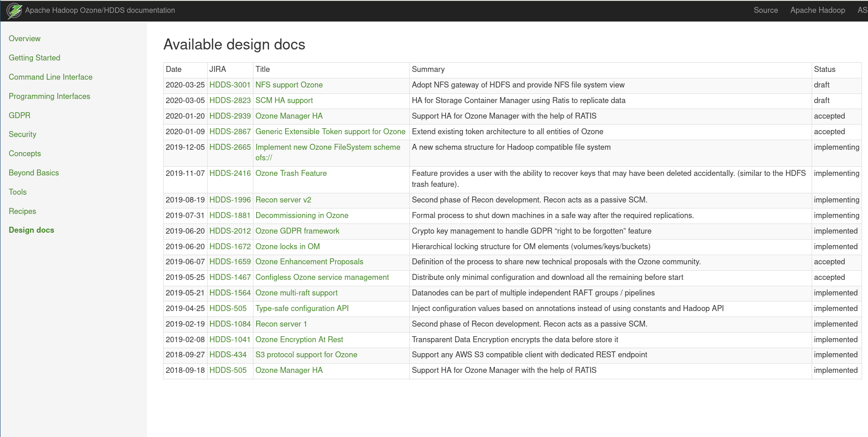This screenshot has width=868, height=437.
Task: Select Design docs in the sidebar
Action: (32, 230)
